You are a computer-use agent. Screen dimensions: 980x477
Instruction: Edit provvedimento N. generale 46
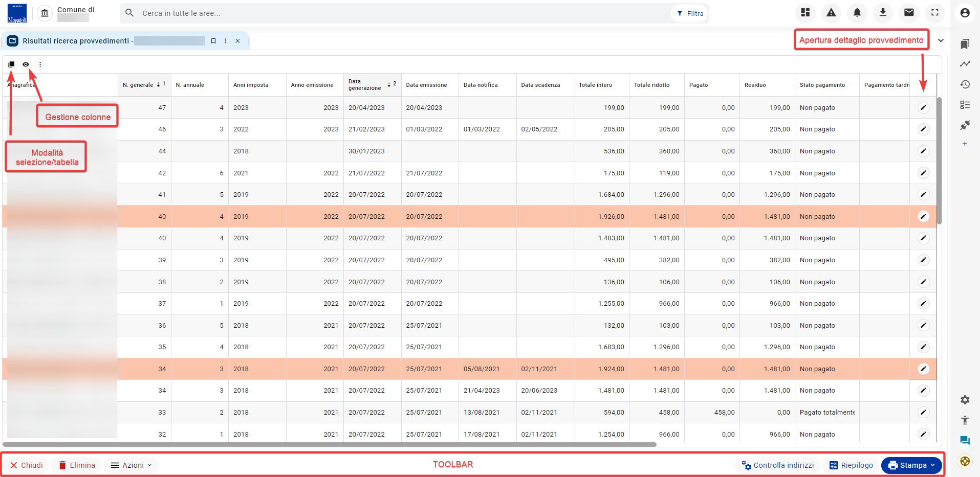(x=923, y=129)
